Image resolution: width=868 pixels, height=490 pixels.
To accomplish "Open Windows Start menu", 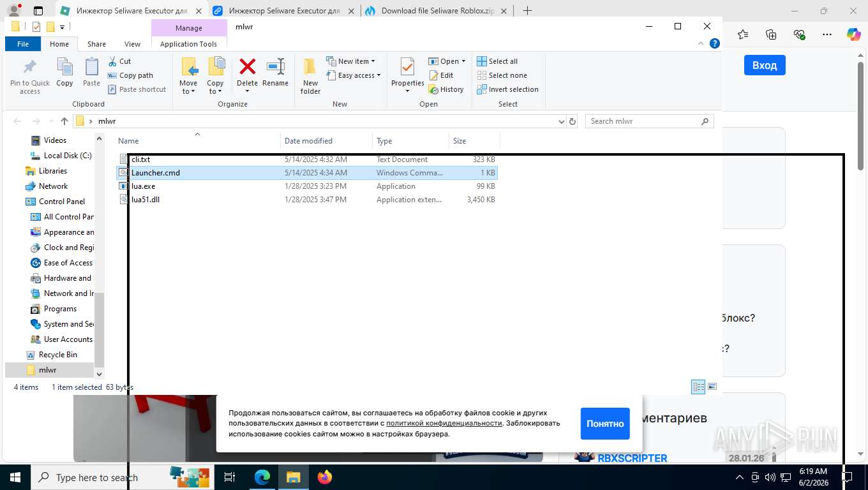I will point(14,477).
